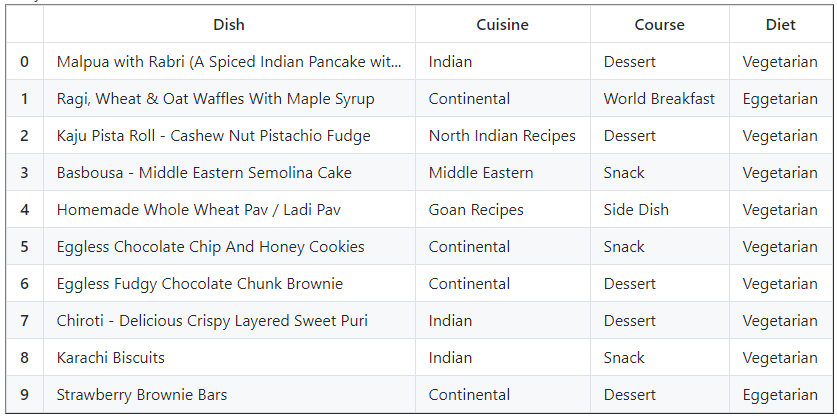
Task: Click the Strawberry Brownie Bars cell
Action: tap(142, 395)
